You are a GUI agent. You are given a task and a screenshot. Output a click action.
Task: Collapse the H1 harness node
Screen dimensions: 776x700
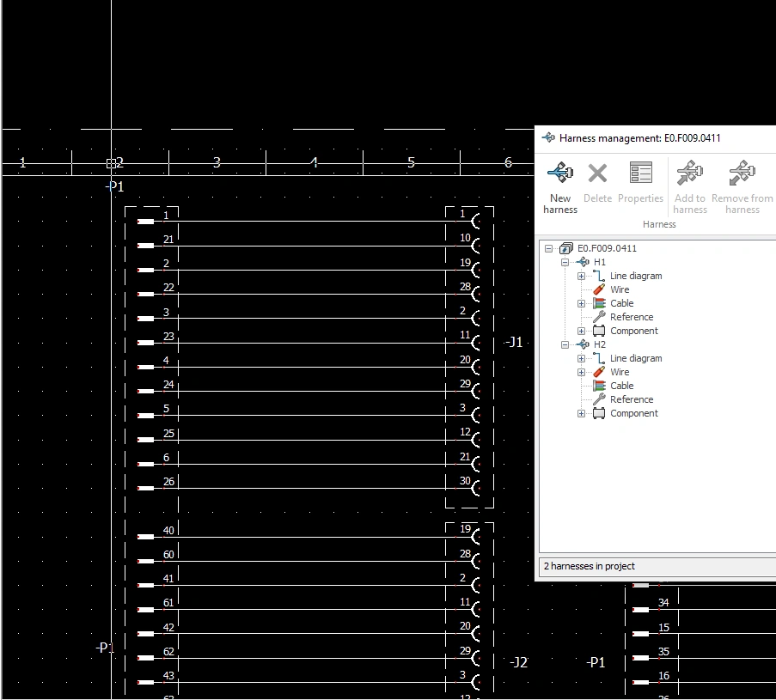(565, 262)
